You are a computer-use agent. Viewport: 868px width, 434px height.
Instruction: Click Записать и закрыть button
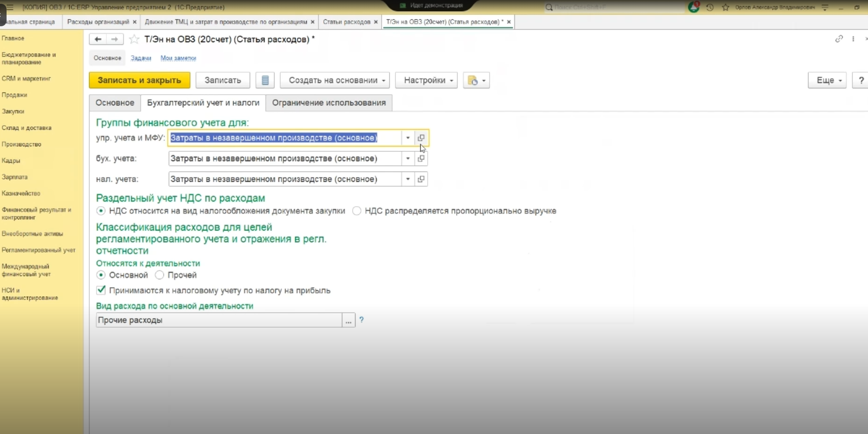click(140, 80)
